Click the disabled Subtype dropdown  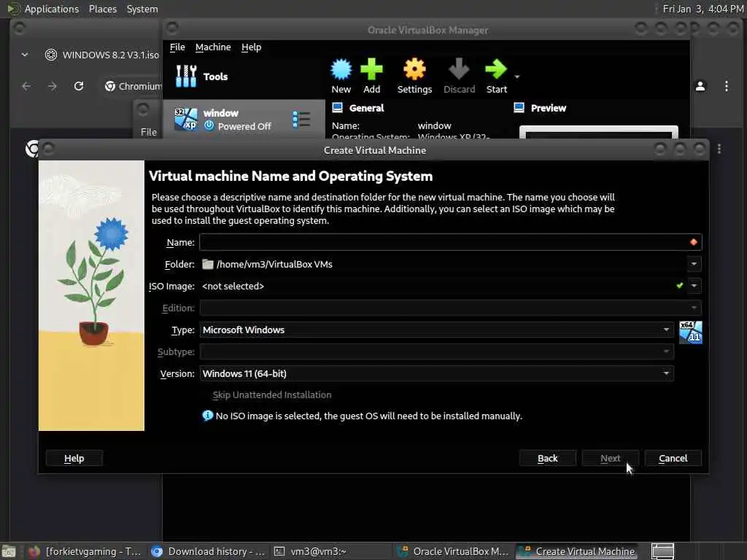point(436,352)
